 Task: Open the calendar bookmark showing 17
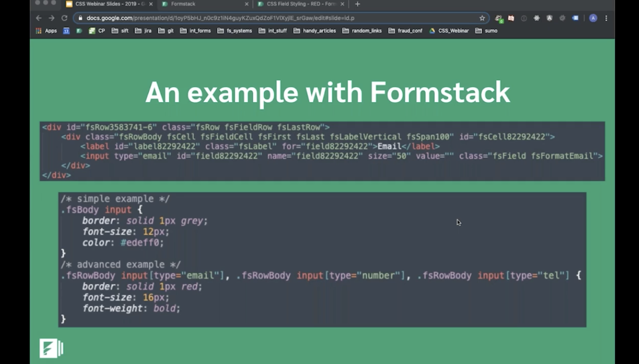pyautogui.click(x=66, y=31)
